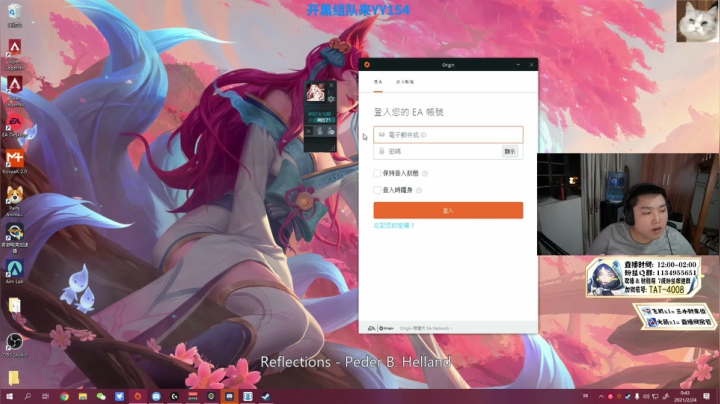Click the Origin logo in title bar
Image resolution: width=720 pixels, height=404 pixels.
[367, 65]
